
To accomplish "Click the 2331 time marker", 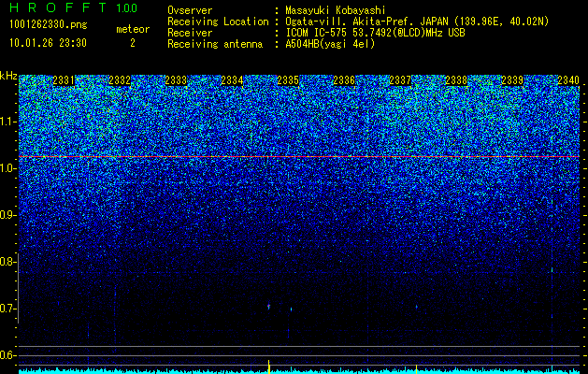I will tap(64, 80).
